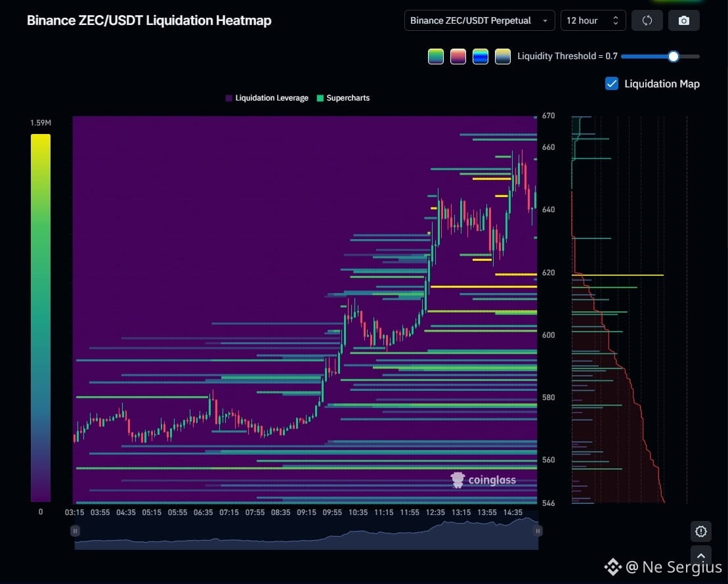728x584 pixels.
Task: Click the yellow liquidation bar at 620 in Liquidation Map
Action: (618, 275)
